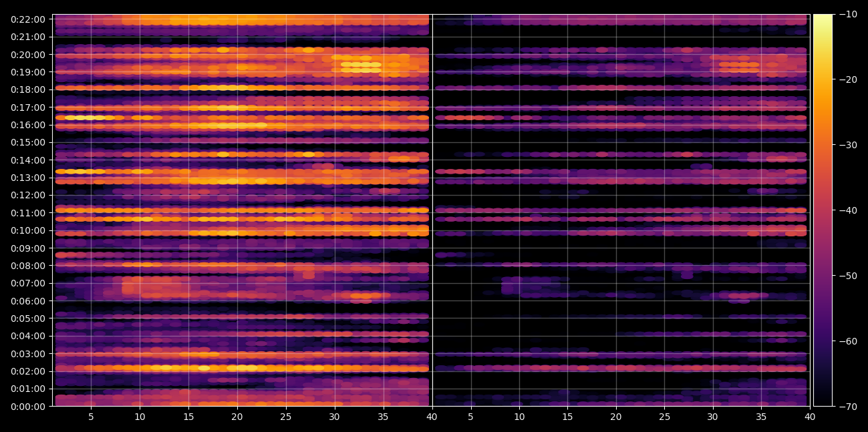Click x-axis label 35 under left heatmap
Image resolution: width=868 pixels, height=432 pixels.
click(383, 417)
